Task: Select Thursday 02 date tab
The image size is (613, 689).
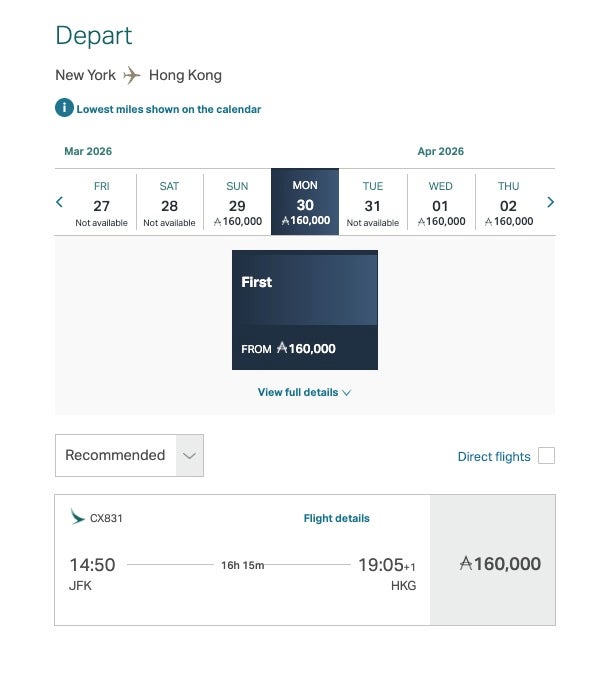Action: (x=508, y=203)
